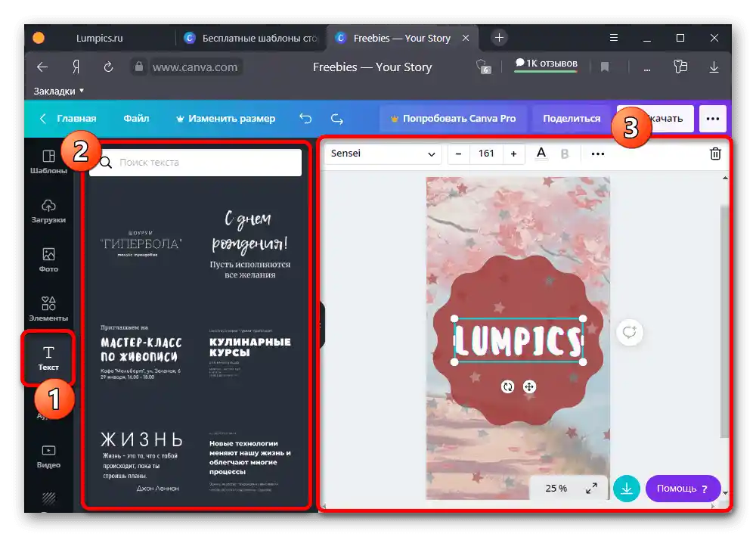Go back to Главная home

click(67, 118)
